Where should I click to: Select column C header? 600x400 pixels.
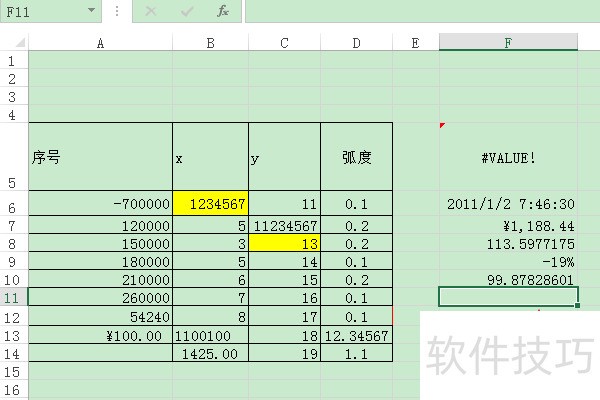point(284,42)
